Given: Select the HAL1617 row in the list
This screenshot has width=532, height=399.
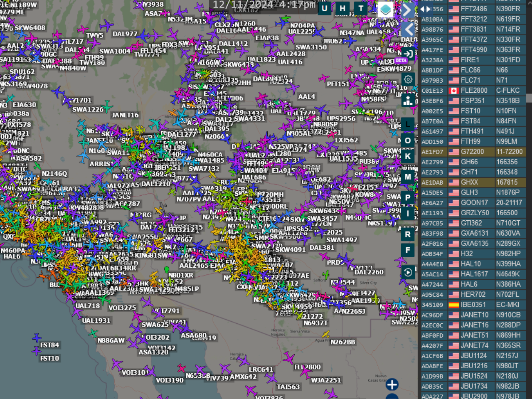Looking at the screenshot, I should 473,274.
